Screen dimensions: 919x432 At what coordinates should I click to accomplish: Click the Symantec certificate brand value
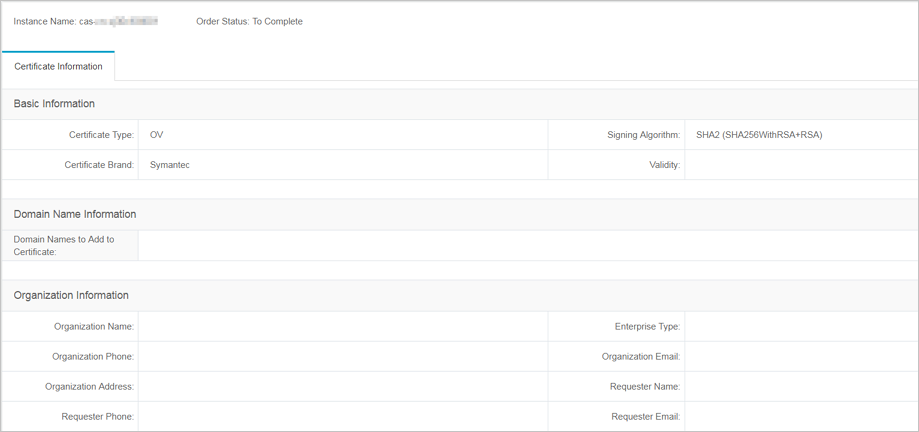[x=170, y=165]
